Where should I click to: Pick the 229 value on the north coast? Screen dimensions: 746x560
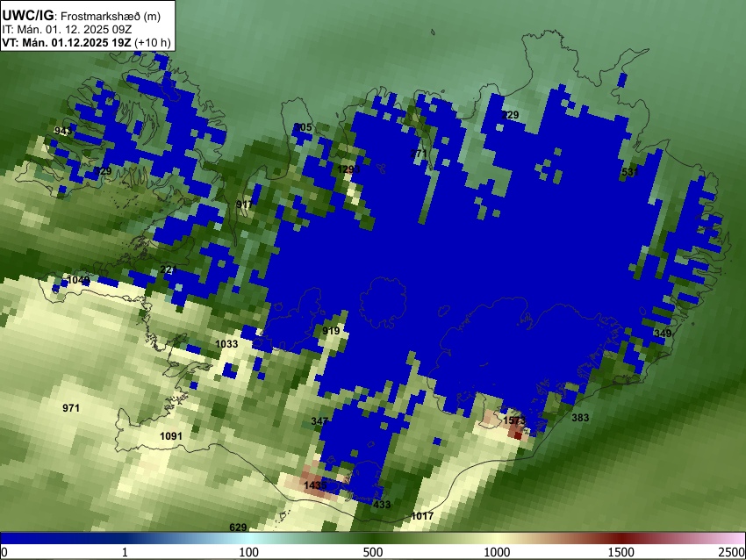(510, 115)
